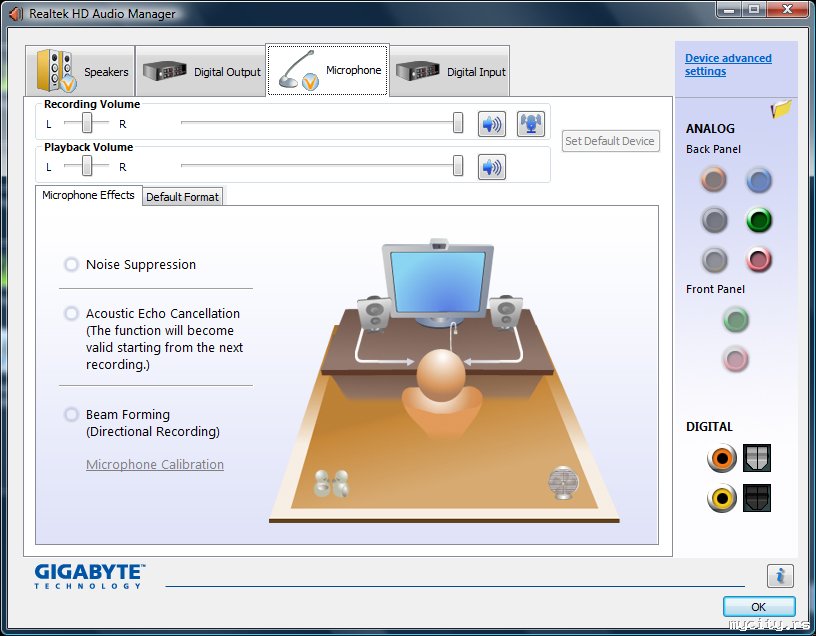Select the pink front panel jack
816x636 pixels.
736,359
